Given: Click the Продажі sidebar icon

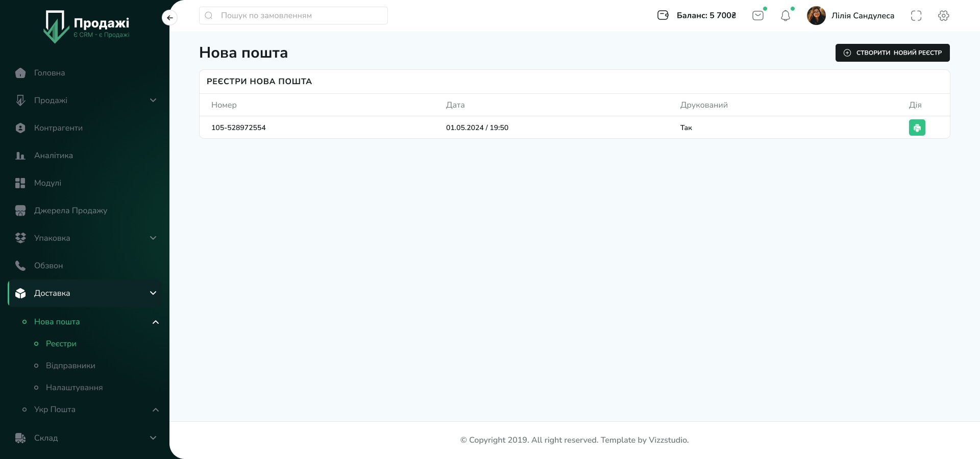Looking at the screenshot, I should click(x=20, y=100).
